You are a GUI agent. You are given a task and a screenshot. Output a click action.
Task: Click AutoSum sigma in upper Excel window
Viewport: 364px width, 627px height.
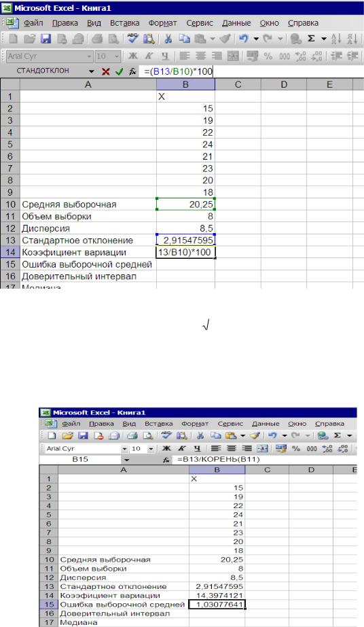tap(311, 39)
